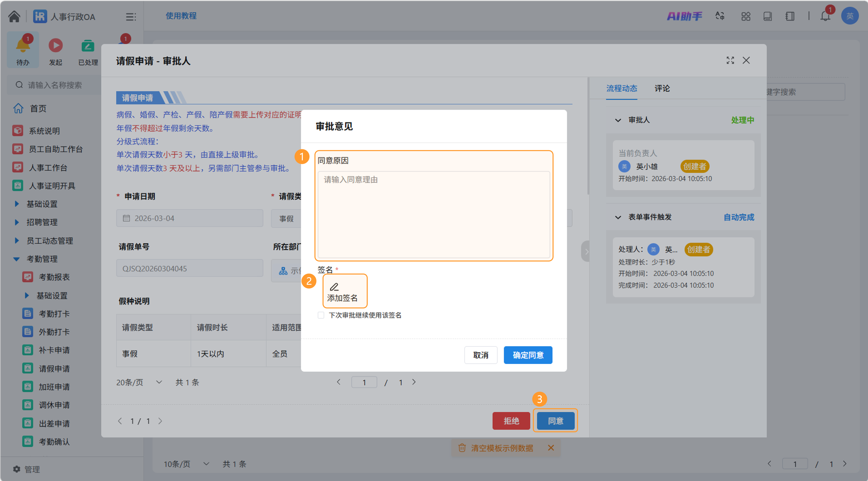Viewport: 868px width, 481px height.
Task: Switch to the 评论 tab
Action: coord(662,89)
